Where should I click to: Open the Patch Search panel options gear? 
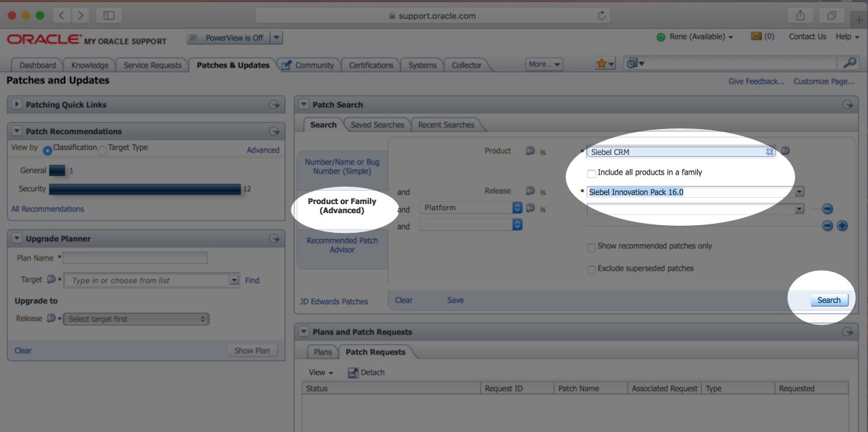848,104
